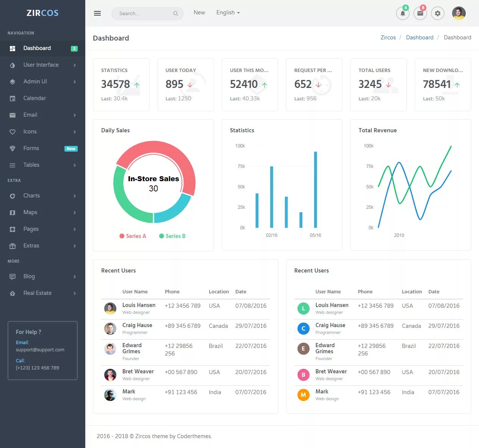Expand the Charts submenu chevron
The image size is (479, 448).
tap(75, 196)
